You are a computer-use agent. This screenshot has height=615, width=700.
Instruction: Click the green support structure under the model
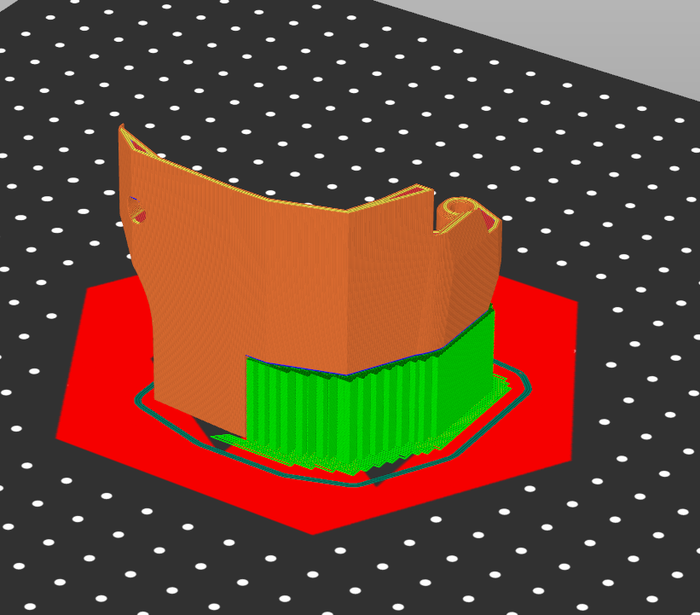[371, 402]
